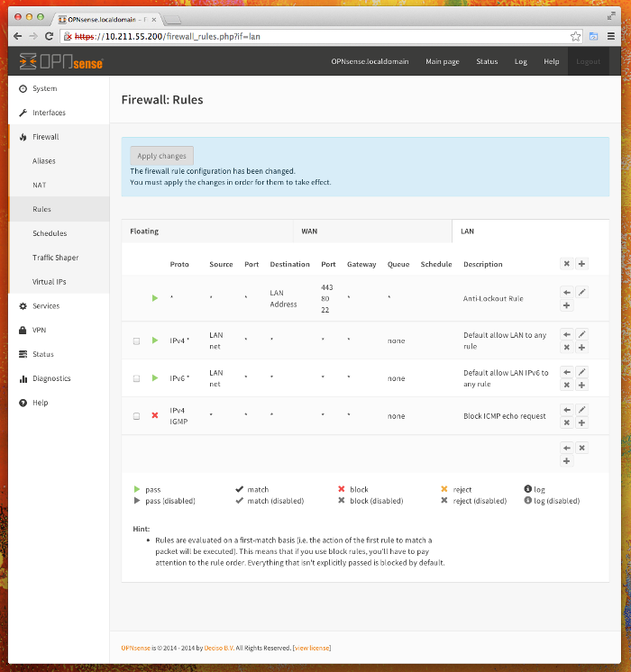The width and height of the screenshot is (631, 672).
Task: Move selected rules before IPv6 LAN rule
Action: 567,372
